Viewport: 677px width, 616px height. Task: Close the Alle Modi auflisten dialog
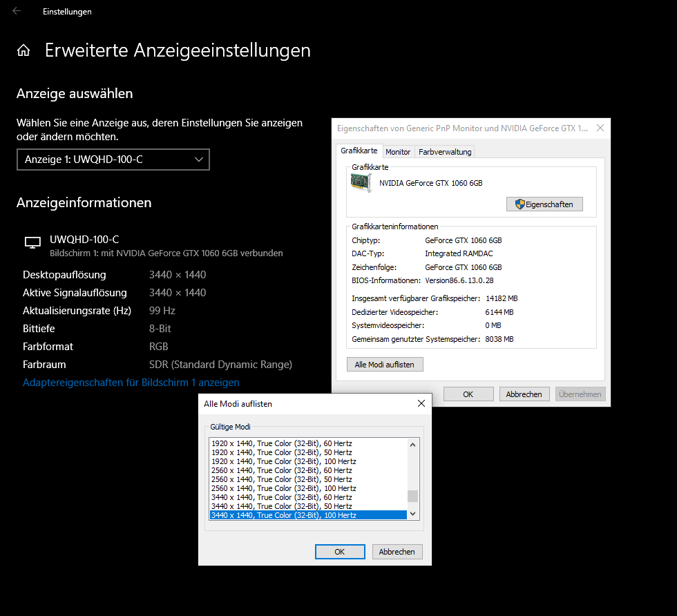(x=421, y=403)
